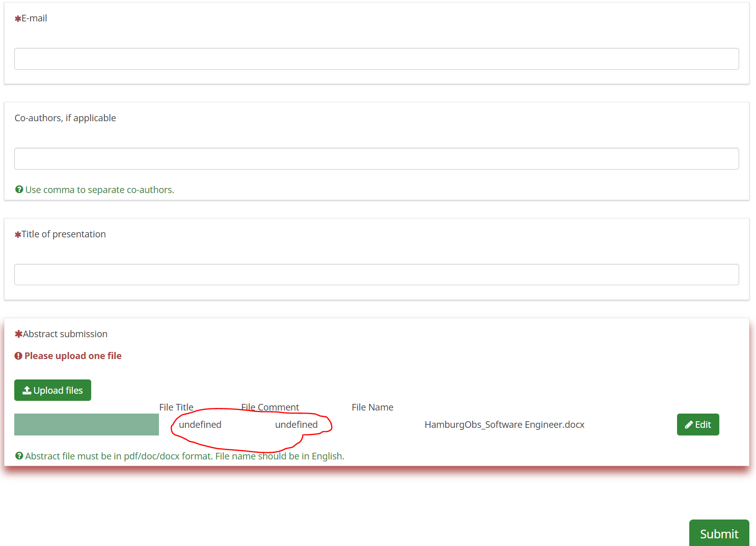Click the warning icon beside Please upload one file
This screenshot has width=756, height=546.
click(x=19, y=356)
